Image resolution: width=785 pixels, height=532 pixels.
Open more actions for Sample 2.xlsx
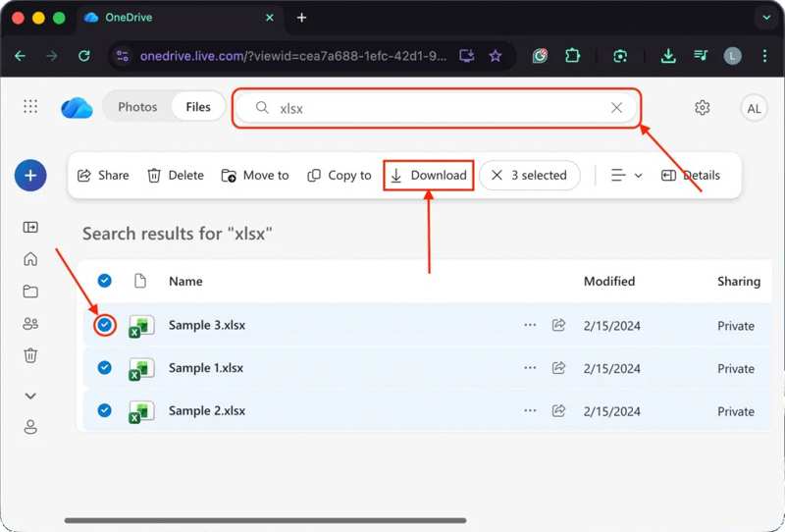tap(530, 410)
